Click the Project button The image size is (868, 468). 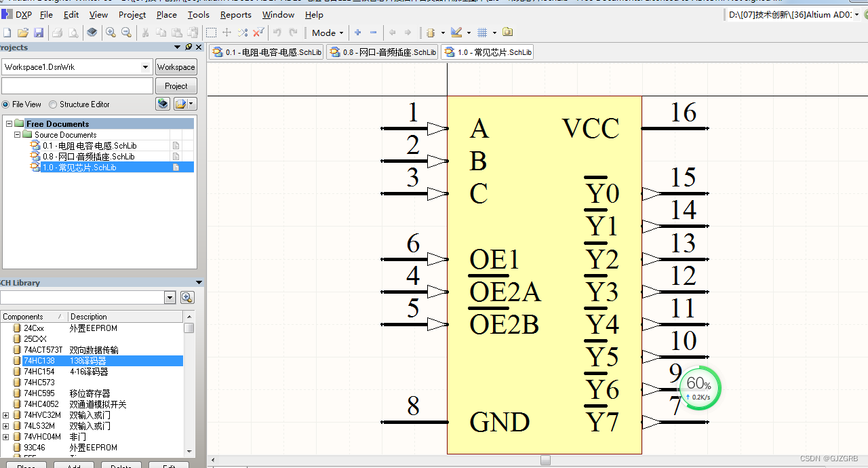click(176, 86)
